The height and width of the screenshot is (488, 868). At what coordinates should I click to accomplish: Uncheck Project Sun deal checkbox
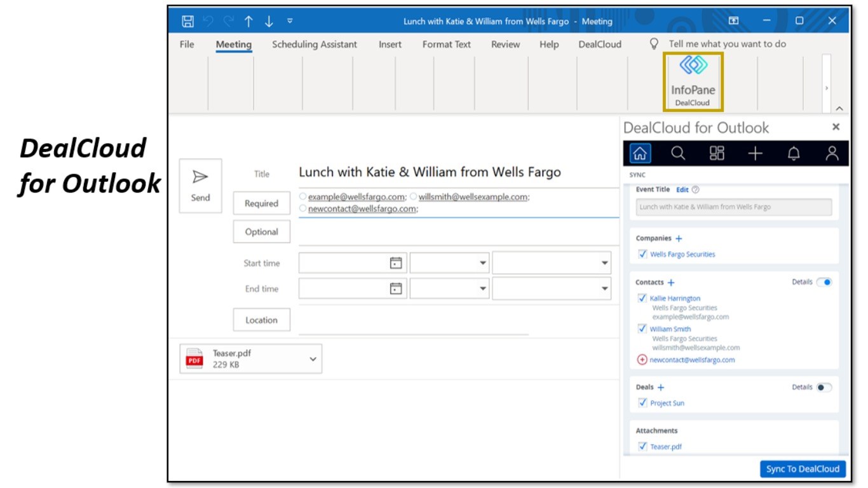pos(642,403)
